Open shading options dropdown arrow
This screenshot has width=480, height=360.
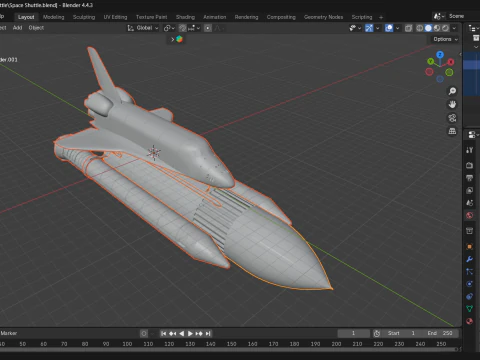coord(454,28)
